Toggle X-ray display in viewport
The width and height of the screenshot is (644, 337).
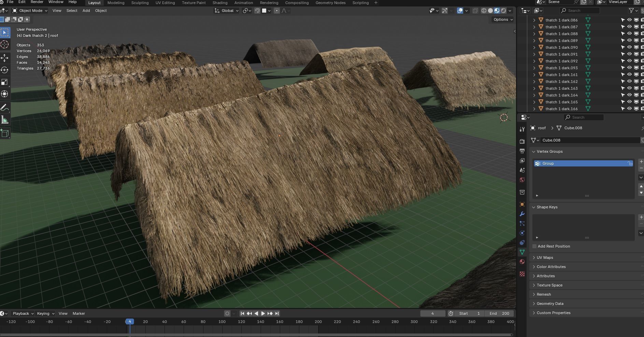click(475, 11)
